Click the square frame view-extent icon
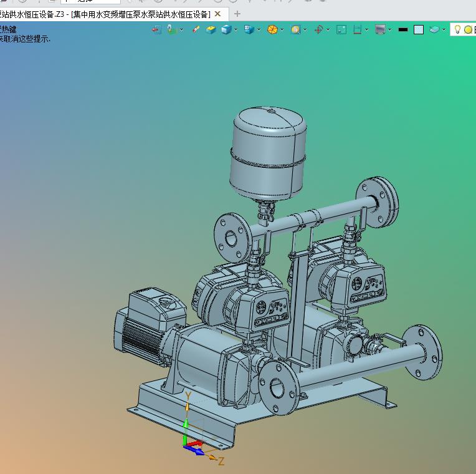476x474 pixels. (x=341, y=30)
